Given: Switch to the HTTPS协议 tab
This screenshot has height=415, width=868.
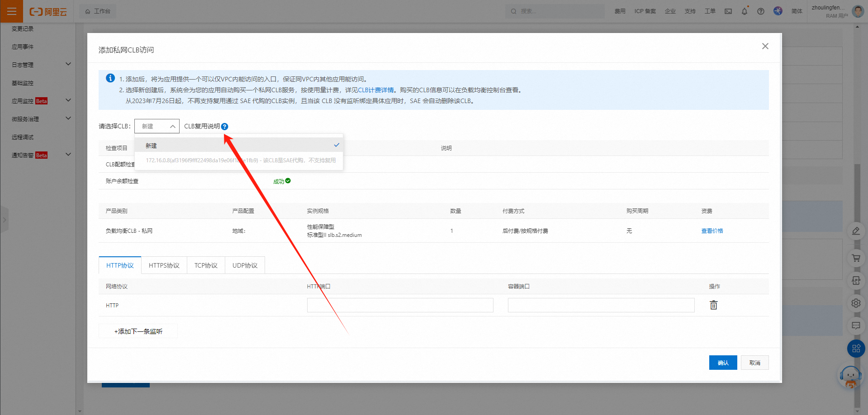Looking at the screenshot, I should [164, 265].
